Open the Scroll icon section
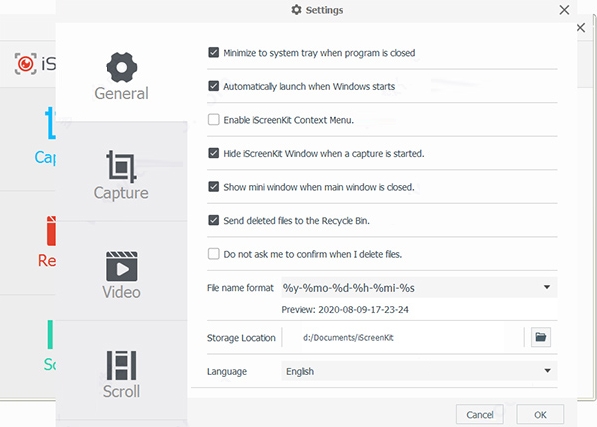 (x=121, y=365)
